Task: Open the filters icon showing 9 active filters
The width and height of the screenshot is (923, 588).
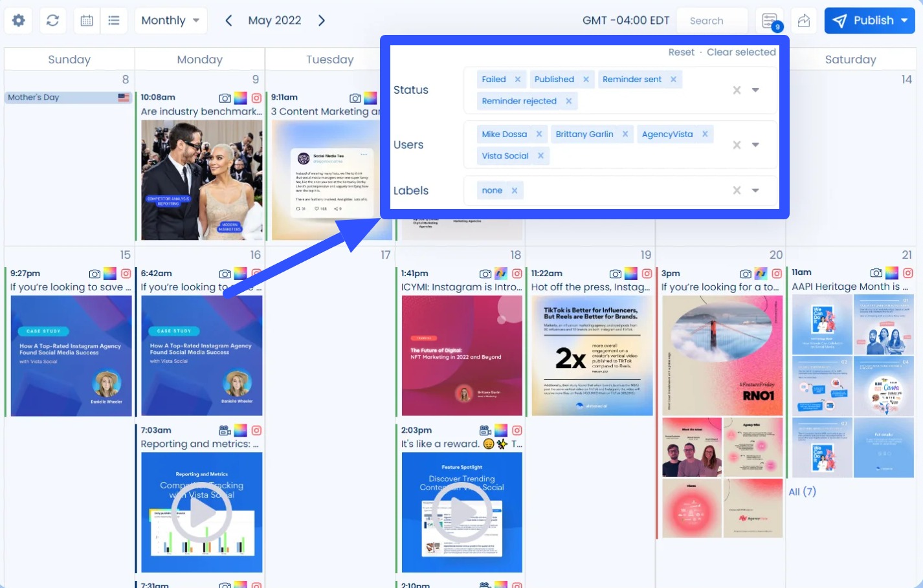Action: 770,20
